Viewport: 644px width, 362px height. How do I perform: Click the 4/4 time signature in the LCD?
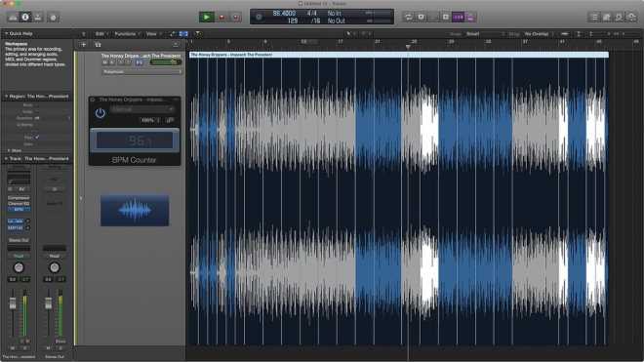(x=312, y=14)
